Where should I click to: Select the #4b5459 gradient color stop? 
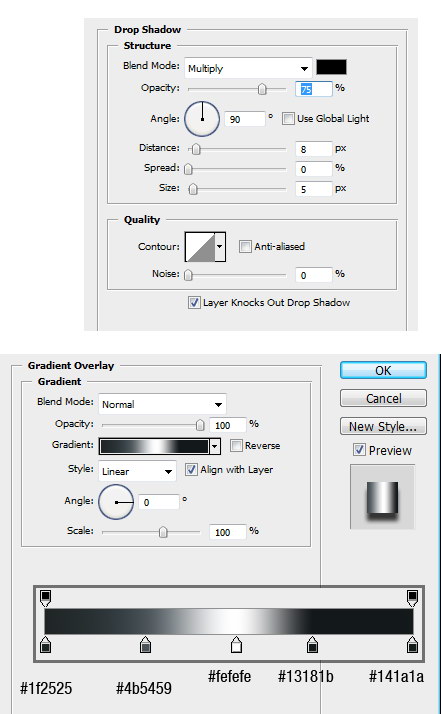pos(145,645)
